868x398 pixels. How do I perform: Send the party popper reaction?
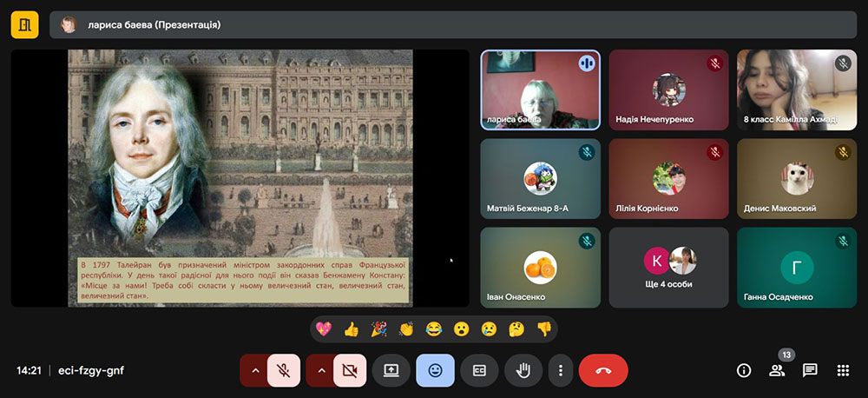coord(378,329)
